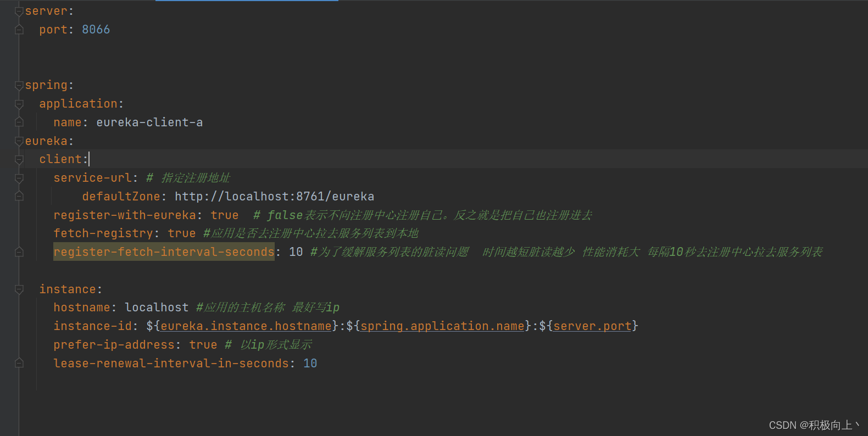This screenshot has width=868, height=436.
Task: Click the comment after fetch-registry true
Action: [311, 233]
